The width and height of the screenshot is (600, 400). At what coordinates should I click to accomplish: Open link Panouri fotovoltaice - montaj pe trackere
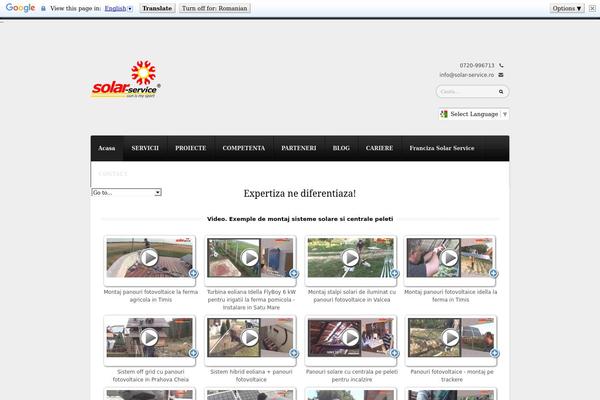point(452,376)
